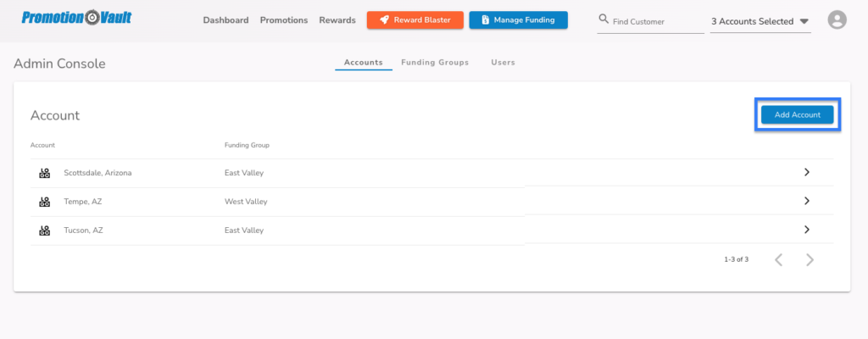Click the Promotion Vault logo

(x=76, y=18)
